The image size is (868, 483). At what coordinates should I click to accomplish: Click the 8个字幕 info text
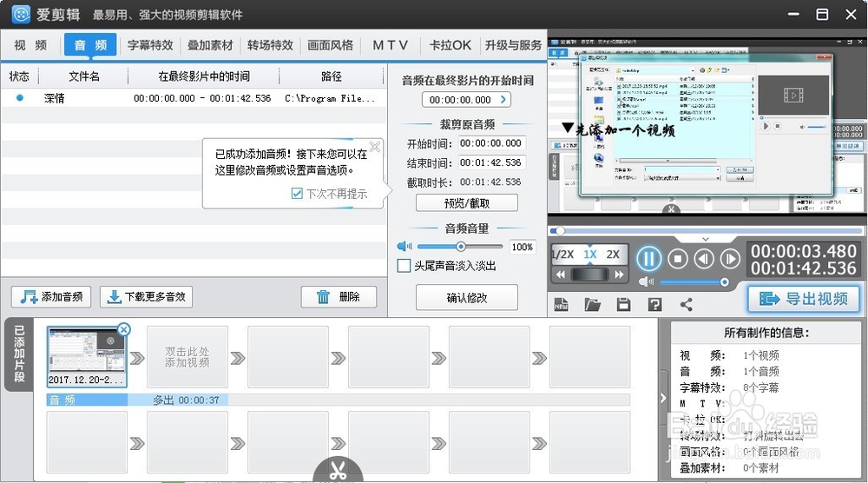tap(760, 387)
